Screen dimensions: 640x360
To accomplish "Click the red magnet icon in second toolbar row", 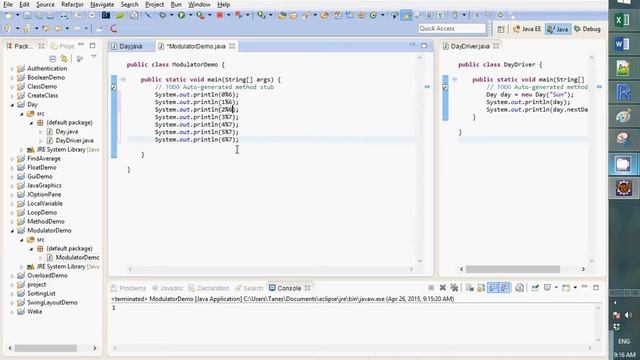I will click(113, 29).
